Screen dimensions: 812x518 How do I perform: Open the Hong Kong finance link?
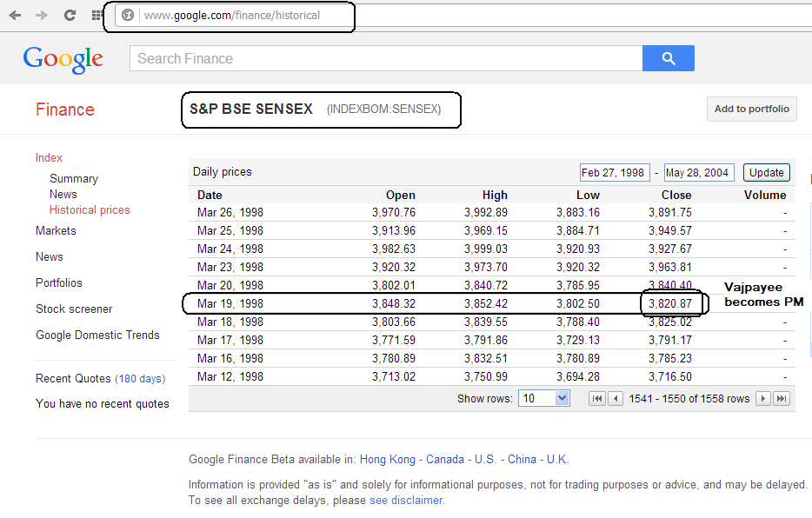pyautogui.click(x=388, y=460)
